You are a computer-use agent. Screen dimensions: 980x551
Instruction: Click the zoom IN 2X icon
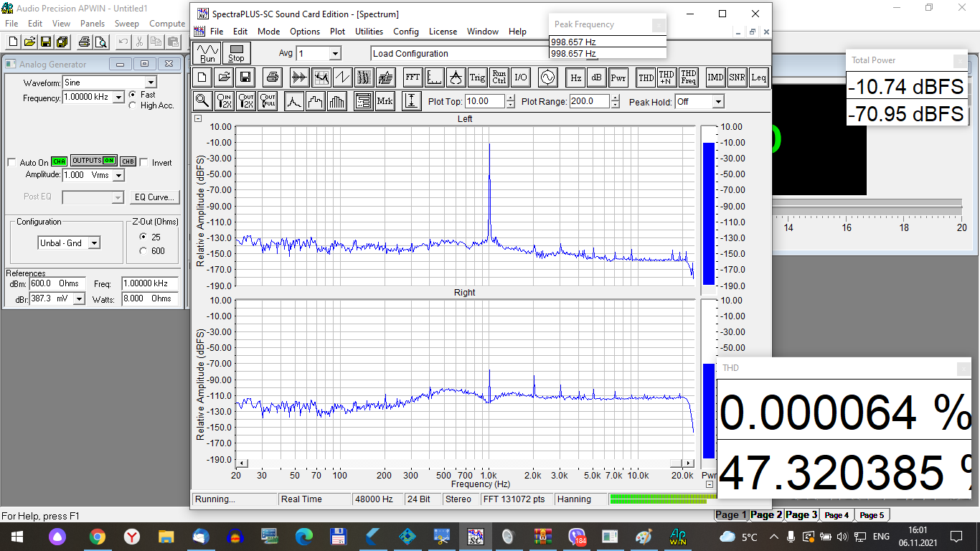(x=225, y=101)
